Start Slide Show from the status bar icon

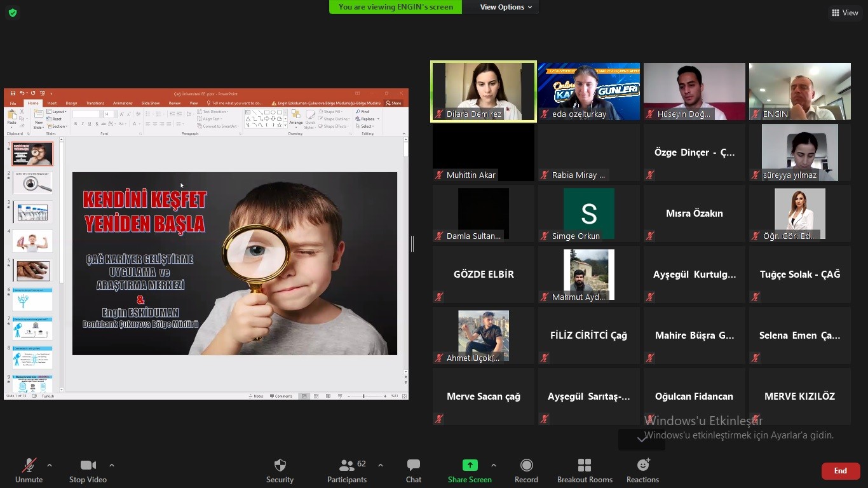pyautogui.click(x=340, y=396)
